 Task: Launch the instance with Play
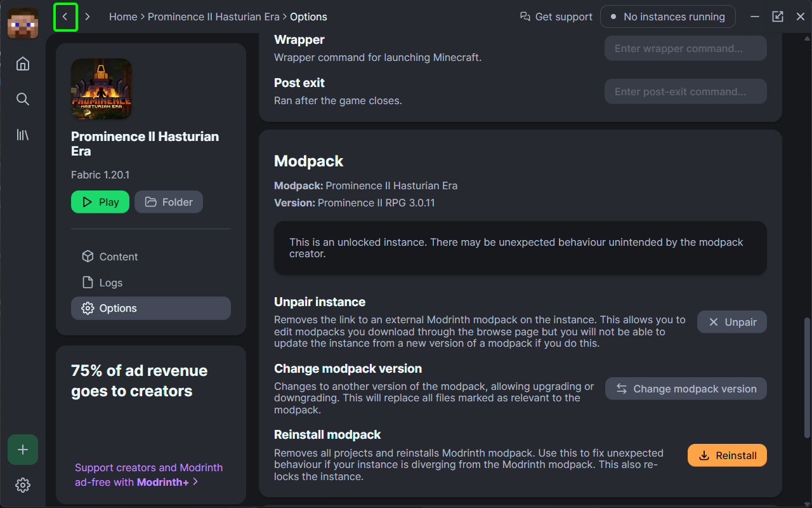pos(100,202)
